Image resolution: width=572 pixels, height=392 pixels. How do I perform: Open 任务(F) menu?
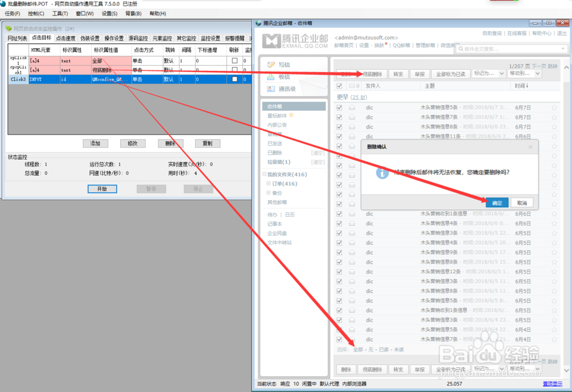click(x=13, y=14)
